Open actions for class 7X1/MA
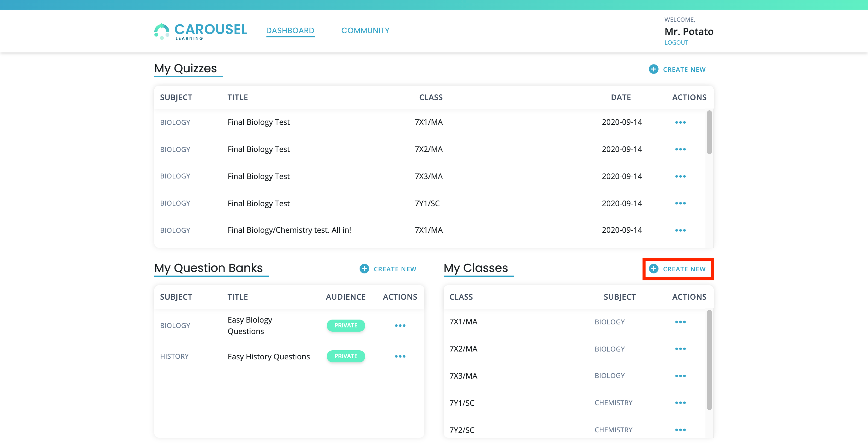 tap(680, 322)
